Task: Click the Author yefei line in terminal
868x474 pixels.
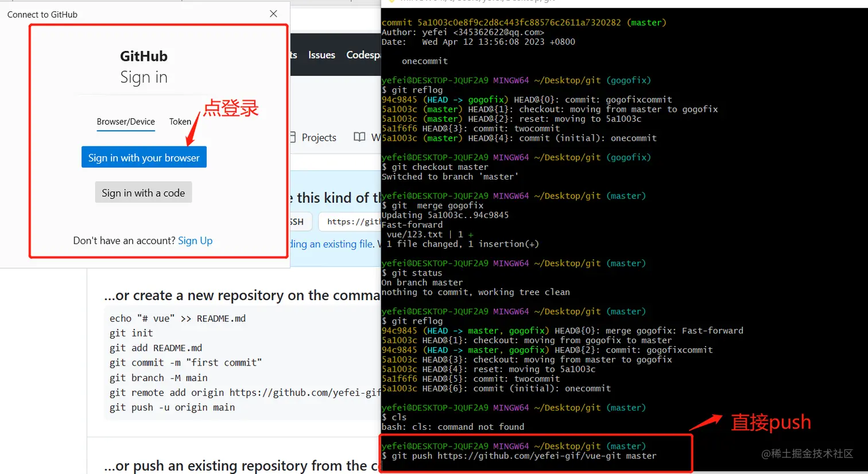Action: 463,32
